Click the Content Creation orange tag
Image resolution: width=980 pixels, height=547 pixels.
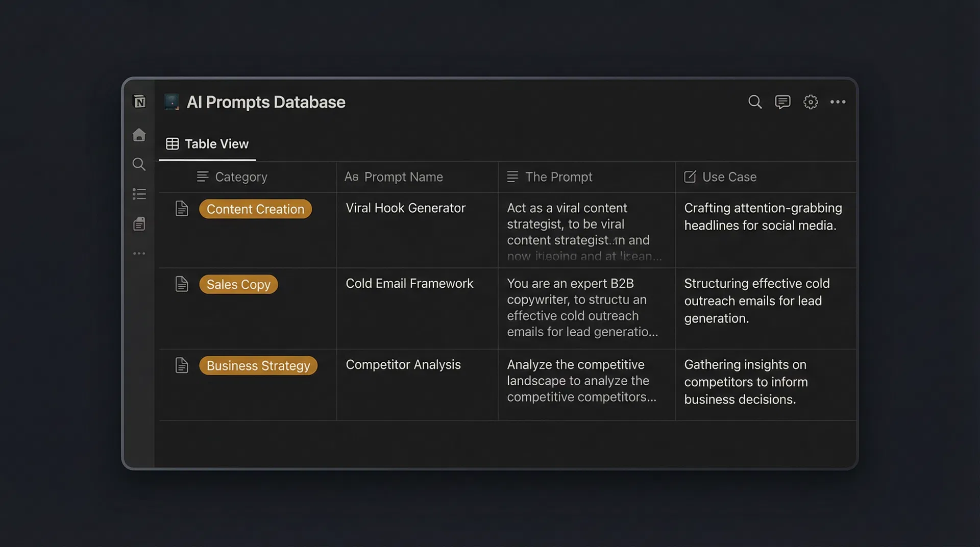(x=255, y=209)
